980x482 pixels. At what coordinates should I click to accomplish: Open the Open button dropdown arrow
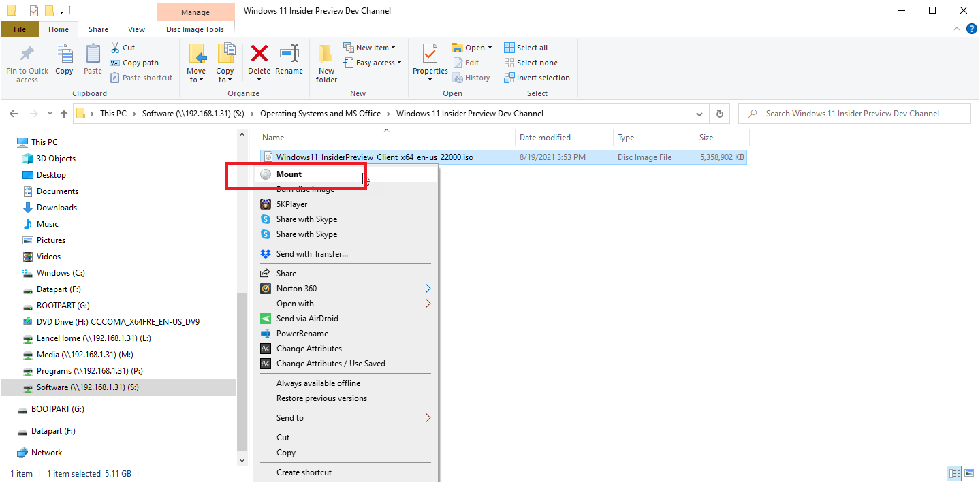pos(490,48)
